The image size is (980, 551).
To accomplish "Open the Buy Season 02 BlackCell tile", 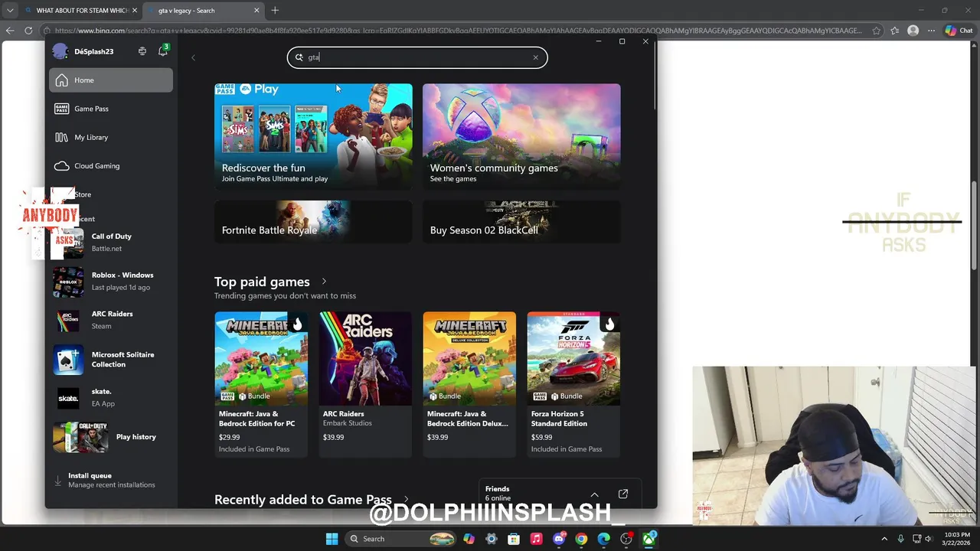I will (521, 222).
